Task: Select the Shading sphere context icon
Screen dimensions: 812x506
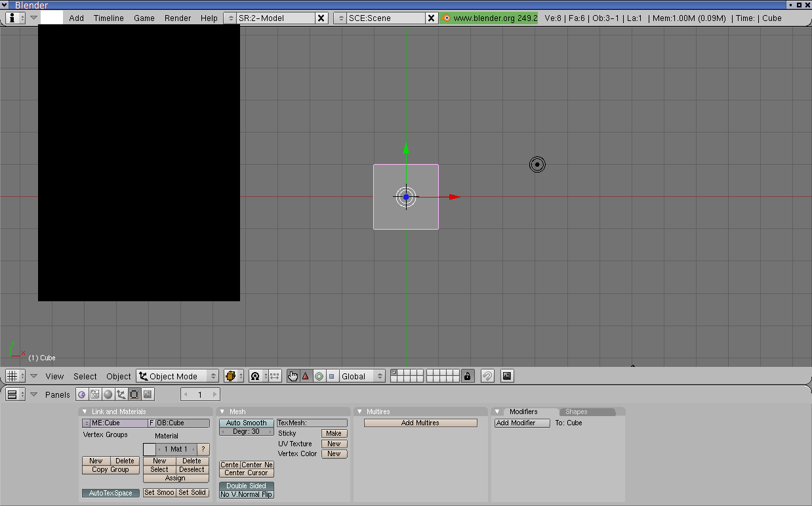Action: click(x=108, y=394)
